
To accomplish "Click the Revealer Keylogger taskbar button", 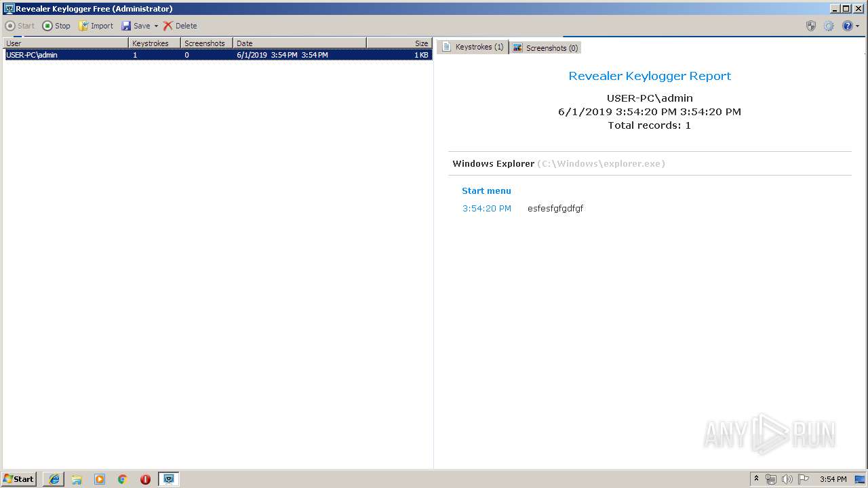I will click(x=168, y=479).
